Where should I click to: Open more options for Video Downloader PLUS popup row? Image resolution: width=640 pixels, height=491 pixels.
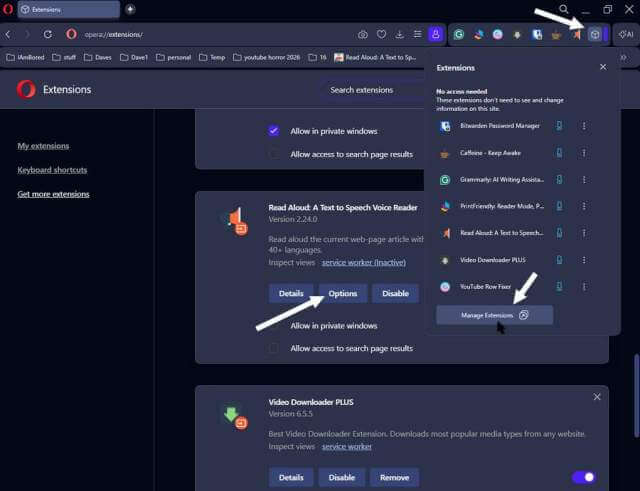[584, 260]
